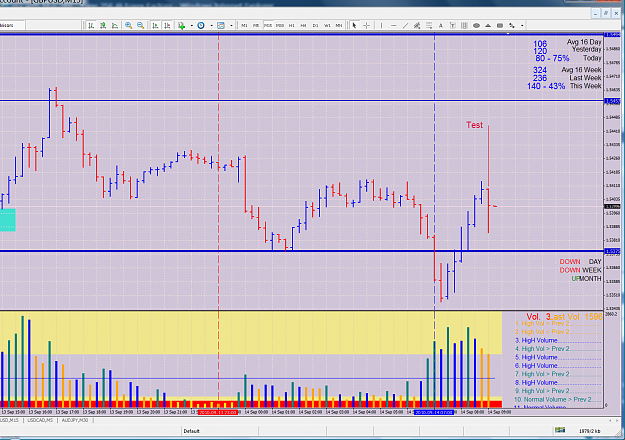
Task: Zoom in on the chart
Action: (128, 26)
